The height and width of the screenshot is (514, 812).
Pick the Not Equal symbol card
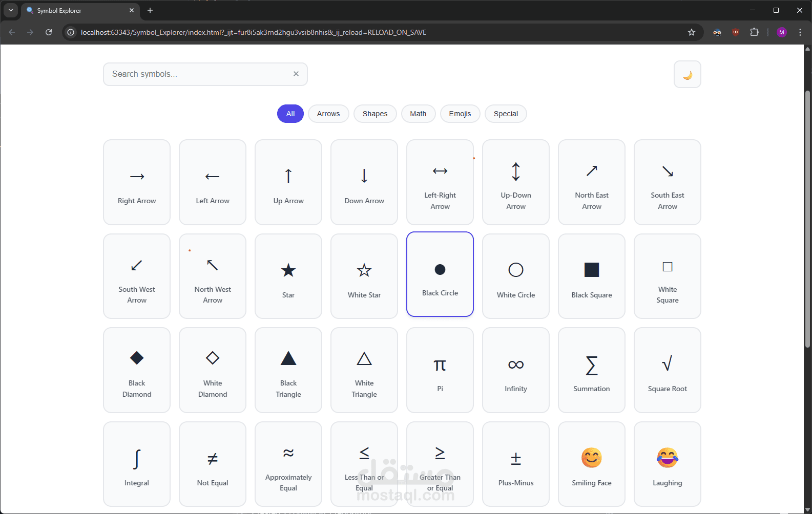point(213,464)
